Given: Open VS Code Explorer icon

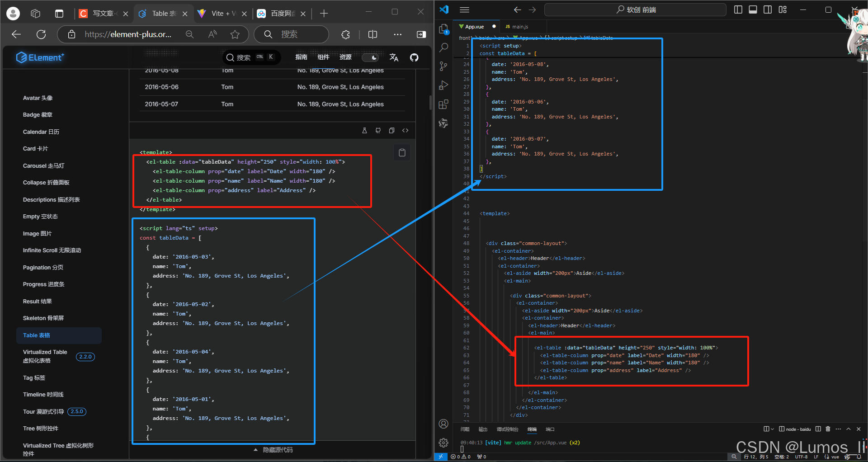Looking at the screenshot, I should (443, 29).
